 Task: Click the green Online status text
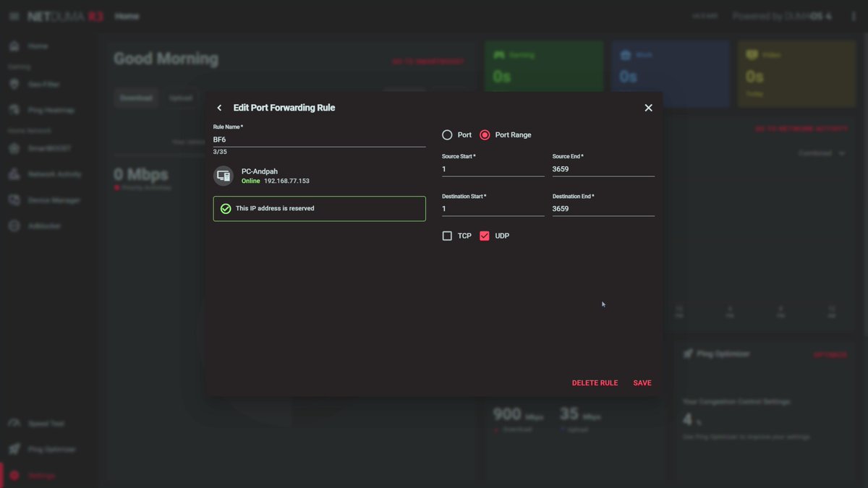point(250,181)
